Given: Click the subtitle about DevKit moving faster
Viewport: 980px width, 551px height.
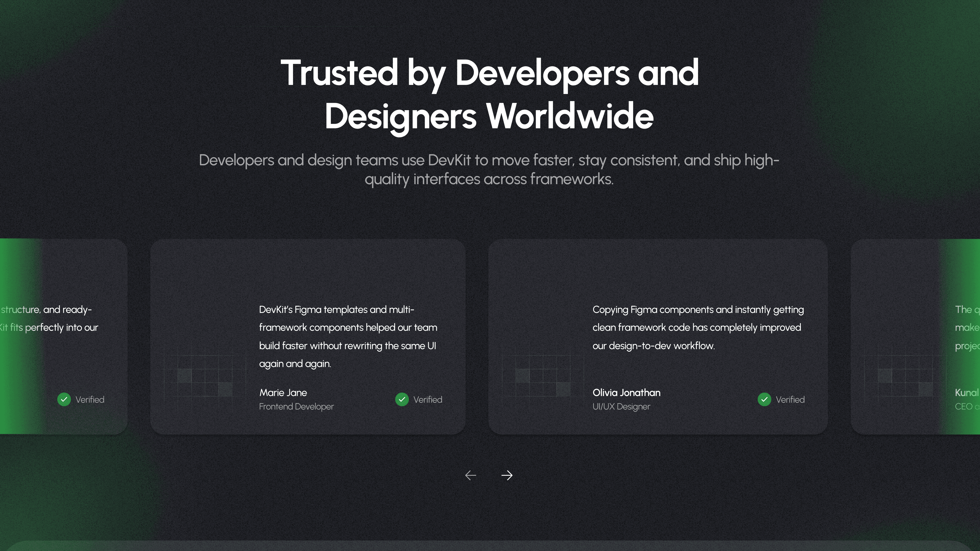Looking at the screenshot, I should 489,170.
